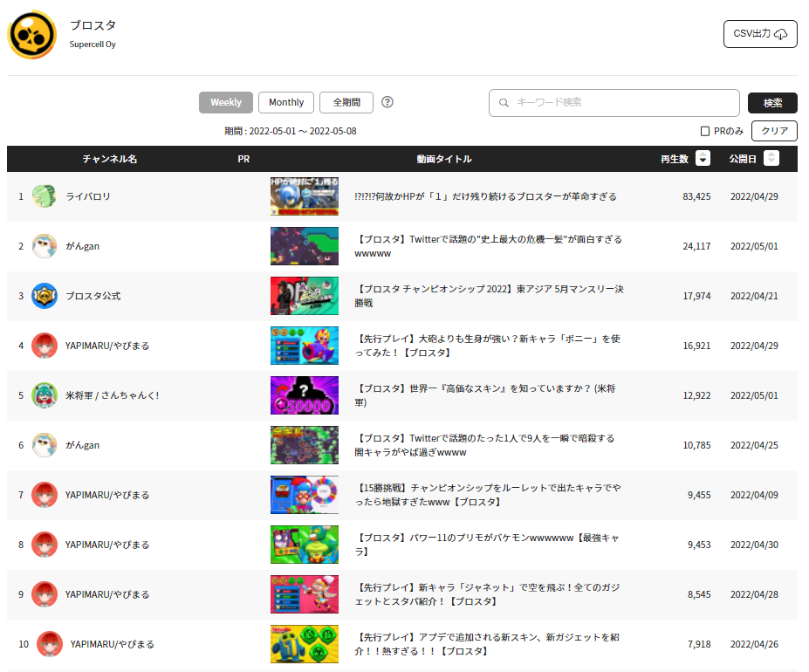Sort by 再生数 using sort arrow

click(x=703, y=158)
